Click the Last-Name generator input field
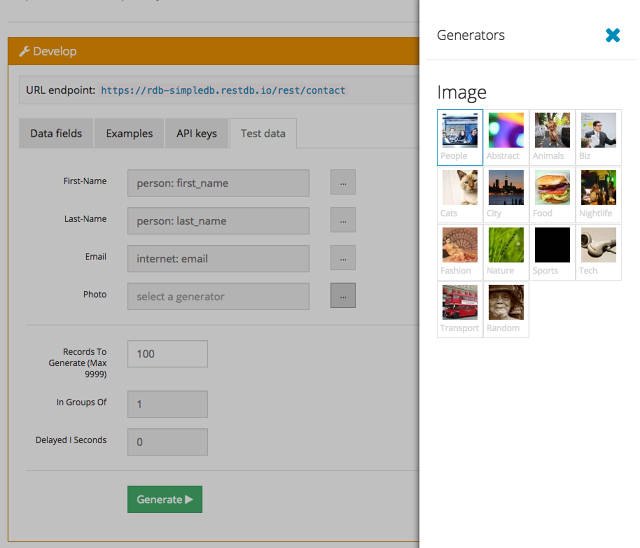The image size is (640, 548). point(218,221)
